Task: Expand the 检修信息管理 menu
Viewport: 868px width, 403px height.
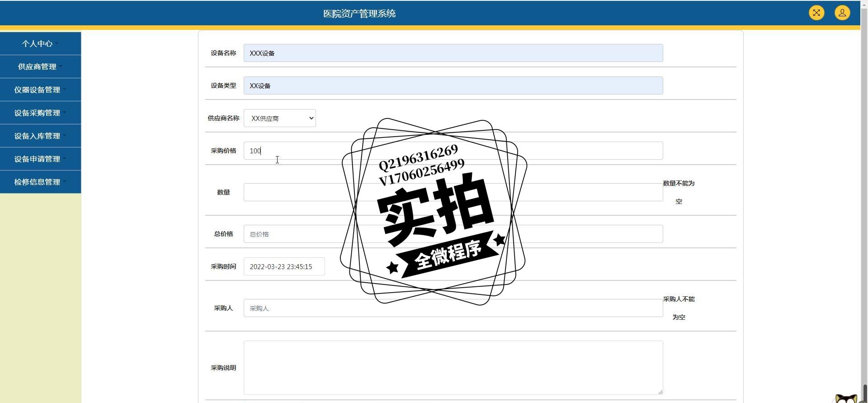Action: click(40, 182)
